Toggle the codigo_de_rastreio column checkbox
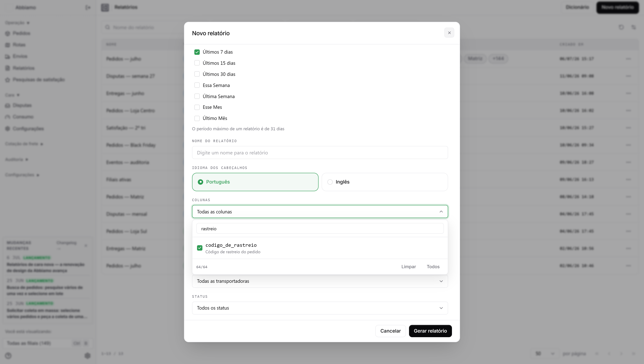Screen dimensions: 644x364 click(x=200, y=248)
